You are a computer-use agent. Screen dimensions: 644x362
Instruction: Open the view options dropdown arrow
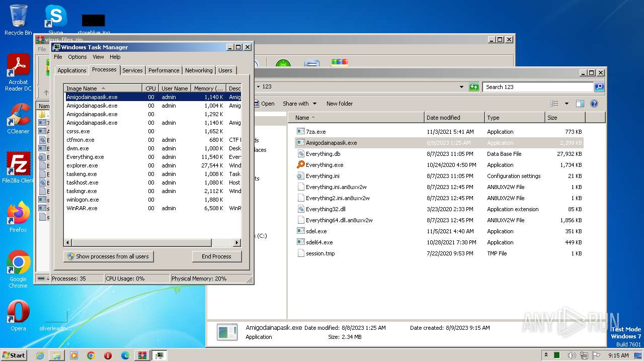pos(567,104)
